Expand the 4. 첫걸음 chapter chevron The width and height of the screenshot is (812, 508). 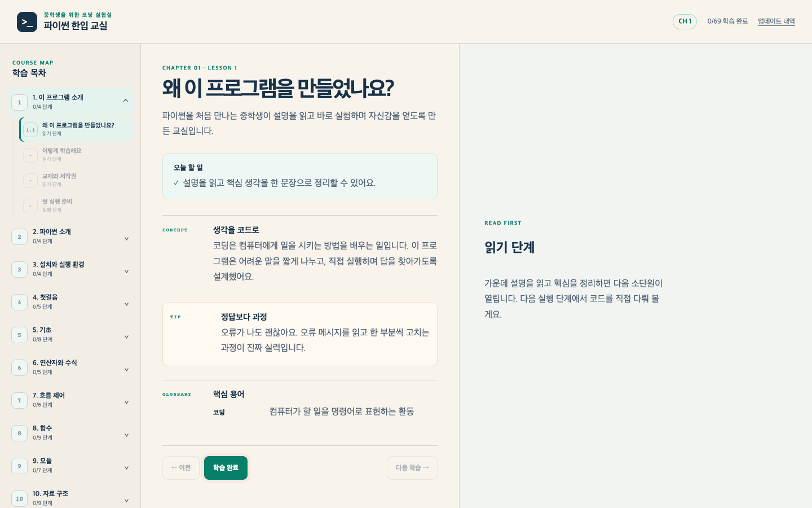coord(126,304)
